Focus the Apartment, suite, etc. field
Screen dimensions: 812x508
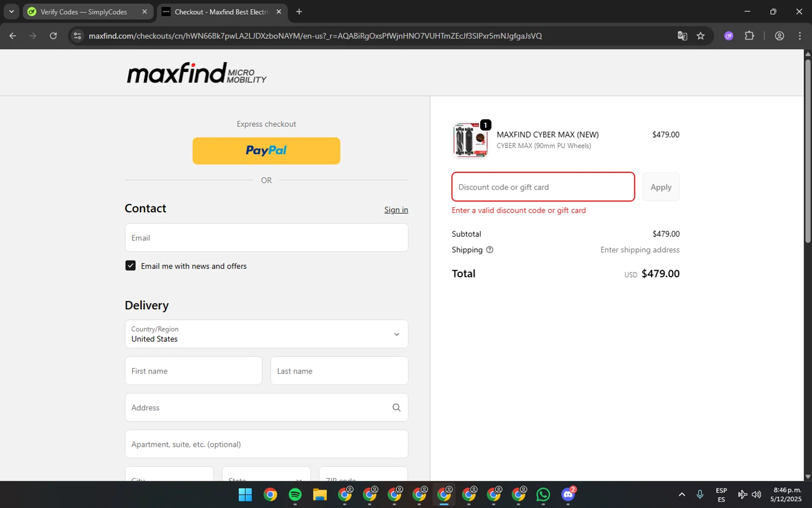pyautogui.click(x=266, y=444)
